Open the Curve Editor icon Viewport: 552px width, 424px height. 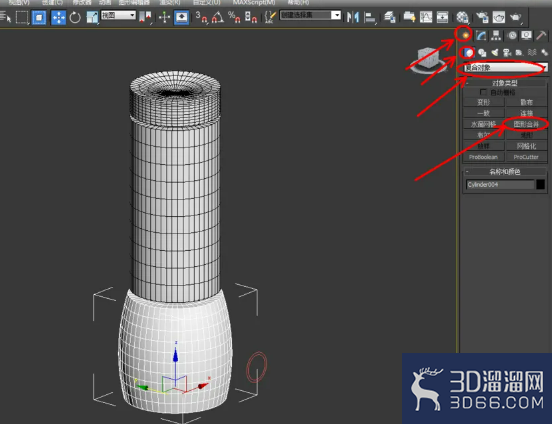pyautogui.click(x=426, y=17)
